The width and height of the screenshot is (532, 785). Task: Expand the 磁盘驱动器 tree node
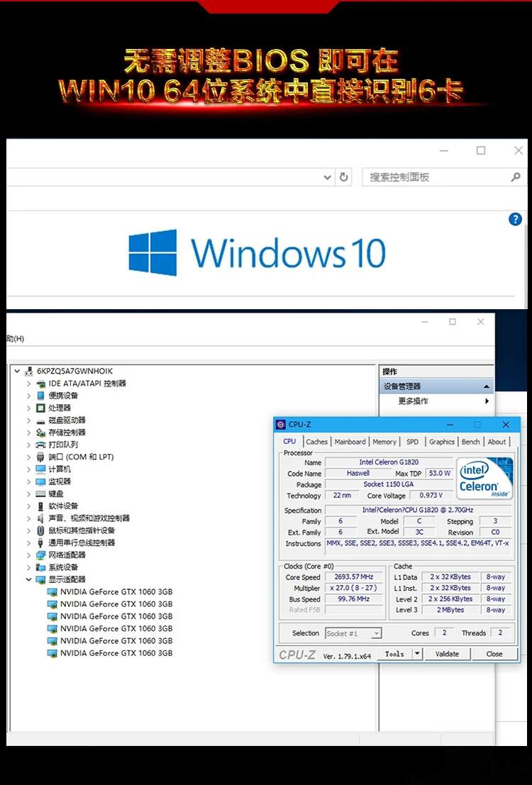click(x=28, y=421)
